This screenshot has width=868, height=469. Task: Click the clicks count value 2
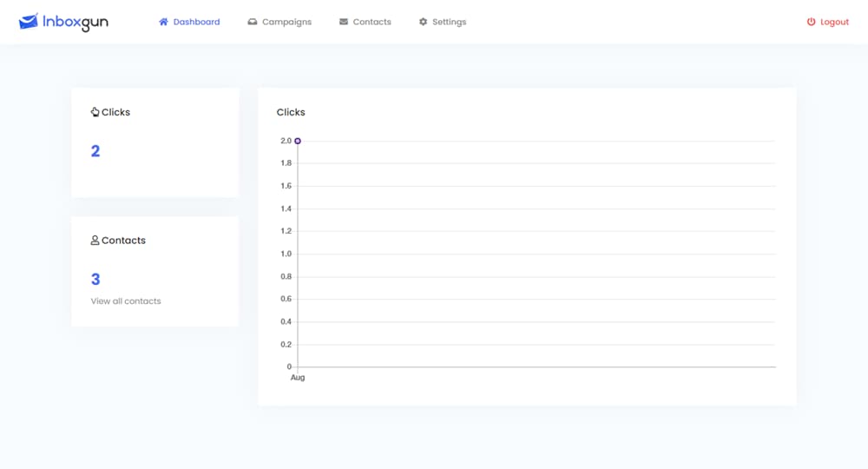point(95,151)
